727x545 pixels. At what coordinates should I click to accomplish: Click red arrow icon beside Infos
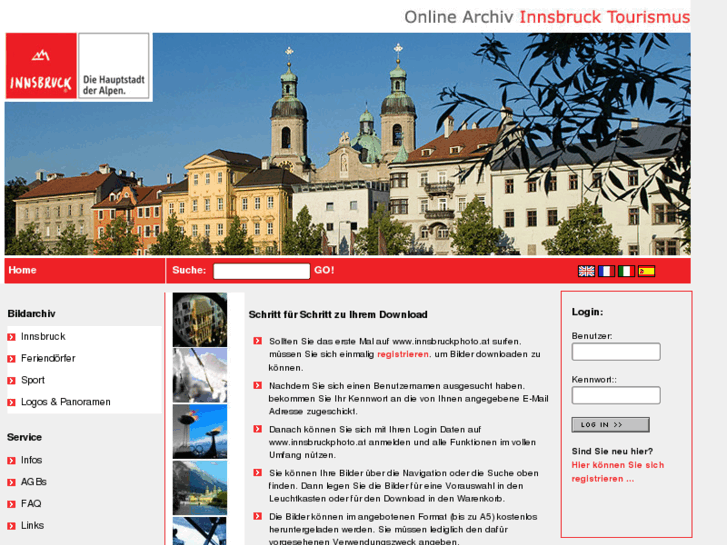click(12, 461)
